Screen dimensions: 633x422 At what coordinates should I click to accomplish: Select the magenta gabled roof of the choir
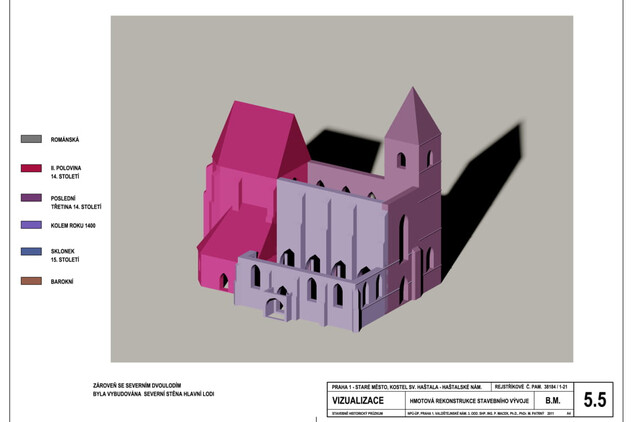[x=258, y=137]
